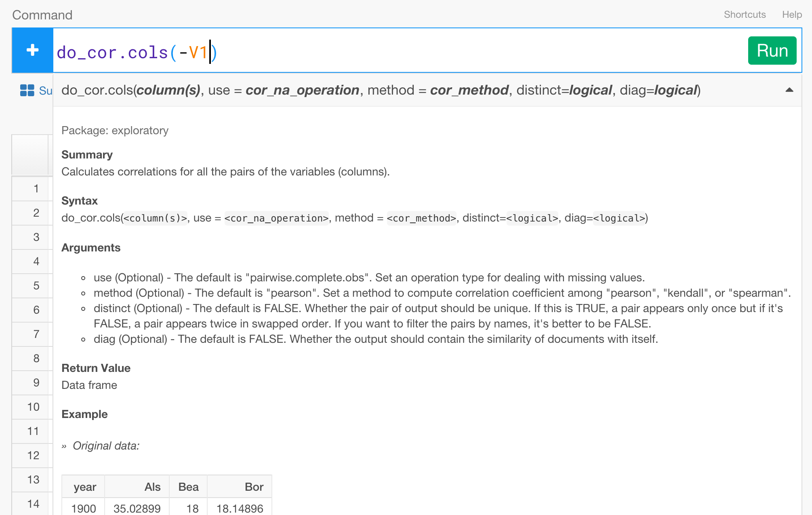Collapse the function help with the up arrow
Image resolution: width=812 pixels, height=515 pixels.
tap(789, 90)
